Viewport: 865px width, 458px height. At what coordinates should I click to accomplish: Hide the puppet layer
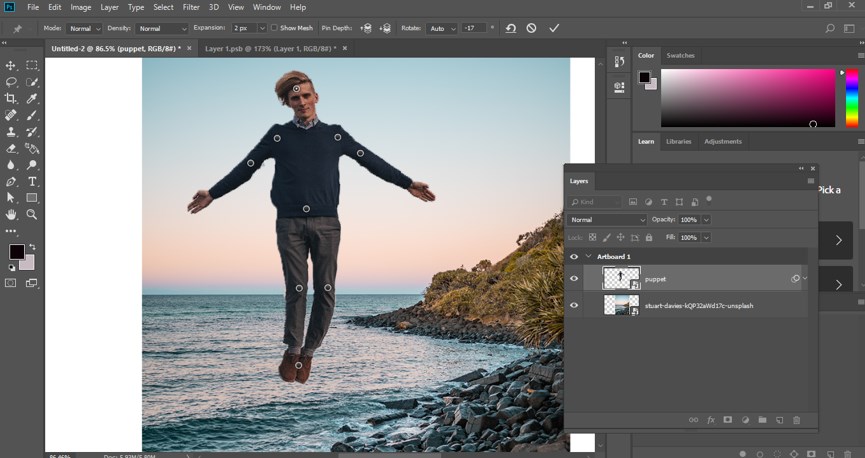point(574,278)
